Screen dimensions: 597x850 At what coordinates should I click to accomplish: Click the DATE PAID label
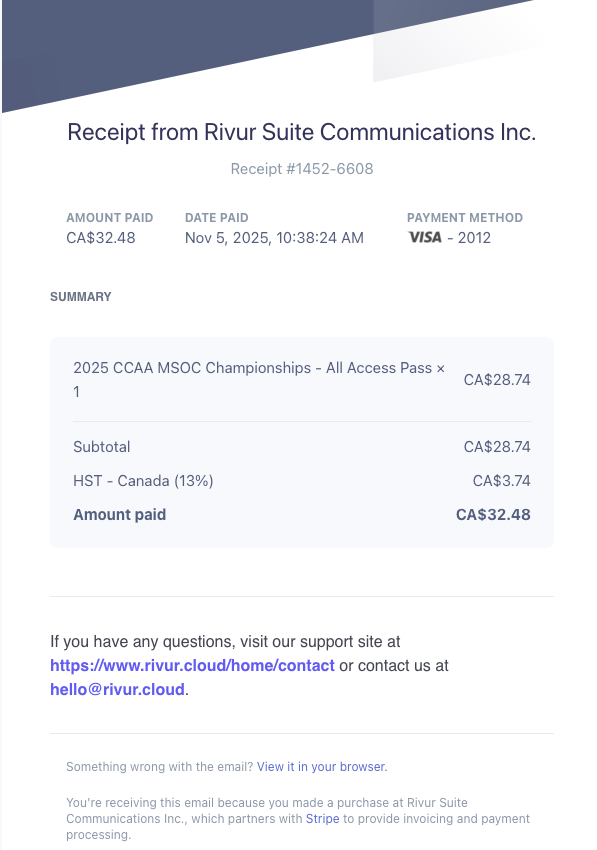click(216, 217)
